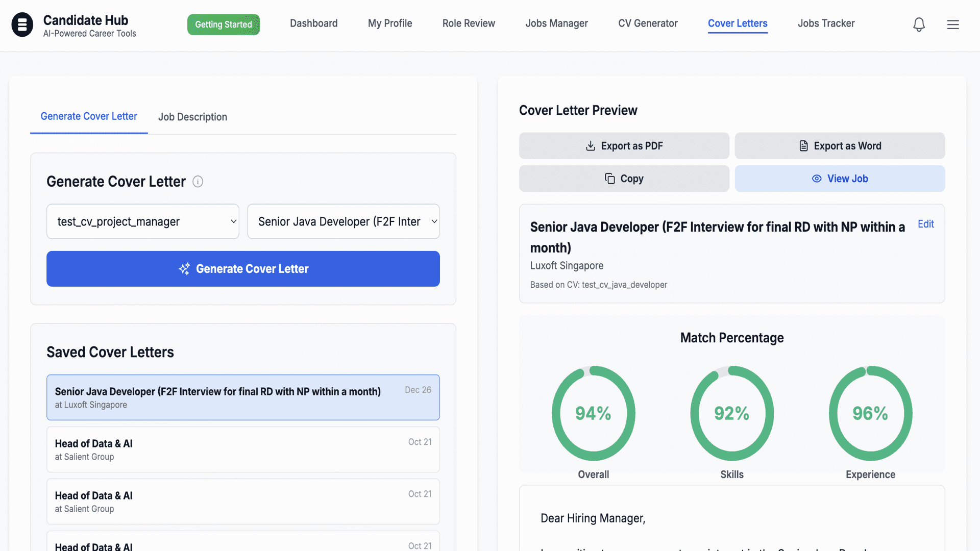Image resolution: width=980 pixels, height=551 pixels.
Task: Select the Generate Cover Letter tab
Action: click(89, 116)
